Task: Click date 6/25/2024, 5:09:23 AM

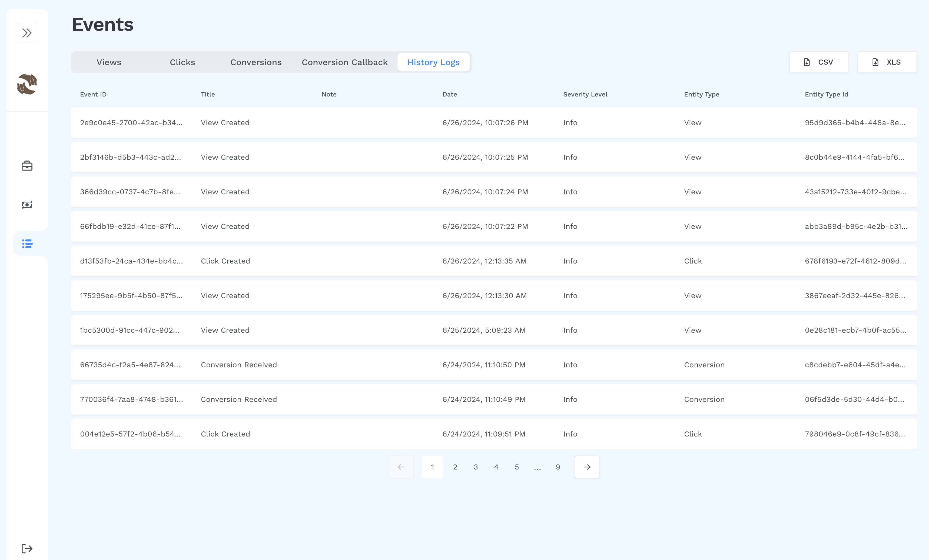Action: tap(484, 330)
